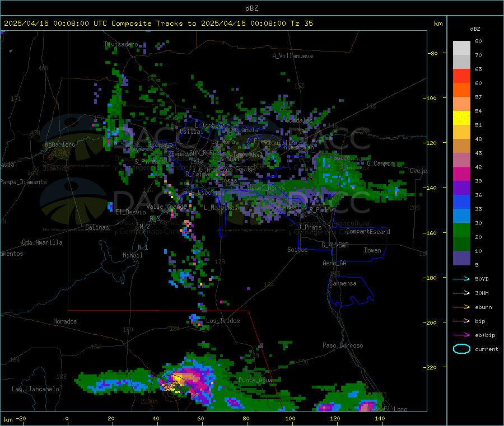
Task: Click the 'Divisadero' map label
Action: 121,44
